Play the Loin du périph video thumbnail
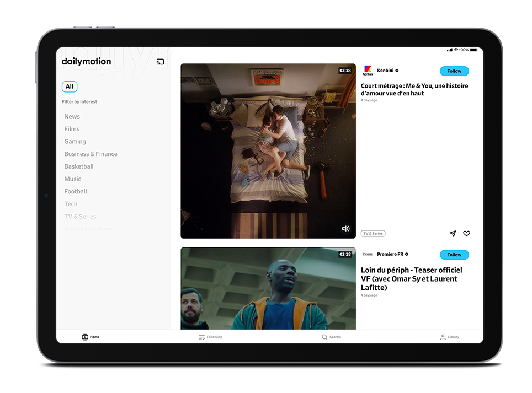The width and height of the screenshot is (532, 393). point(268,288)
